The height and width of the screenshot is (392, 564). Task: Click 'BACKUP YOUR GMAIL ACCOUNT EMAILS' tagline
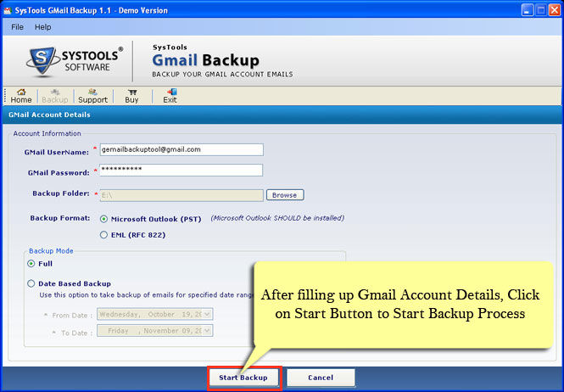point(223,75)
